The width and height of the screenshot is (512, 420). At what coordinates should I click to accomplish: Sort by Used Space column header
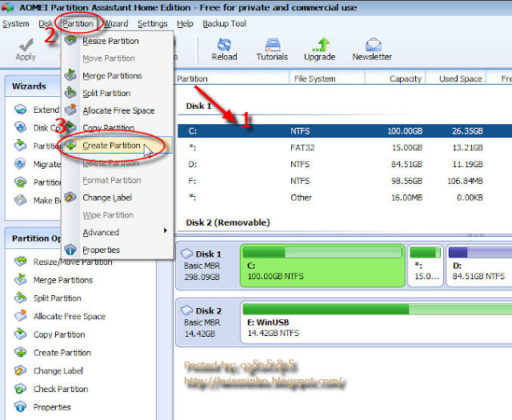[x=456, y=78]
